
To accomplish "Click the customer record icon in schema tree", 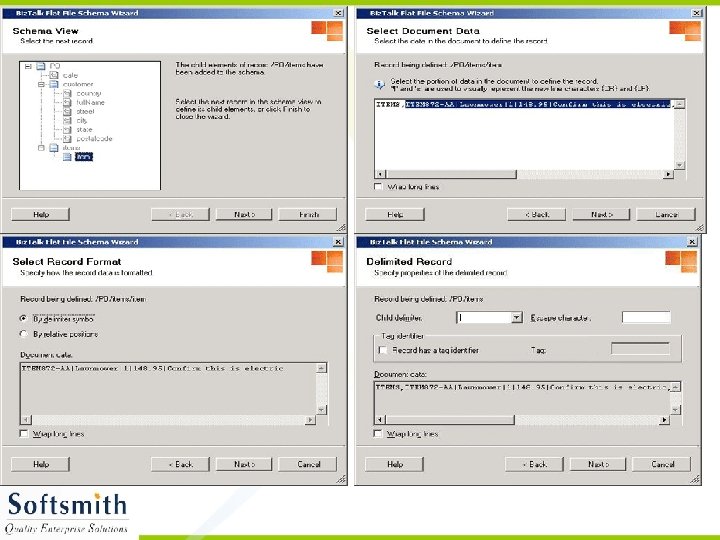I will 54,84.
